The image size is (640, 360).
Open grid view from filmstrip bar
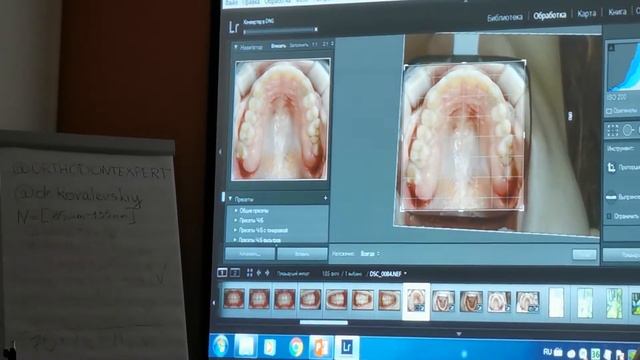pos(249,273)
